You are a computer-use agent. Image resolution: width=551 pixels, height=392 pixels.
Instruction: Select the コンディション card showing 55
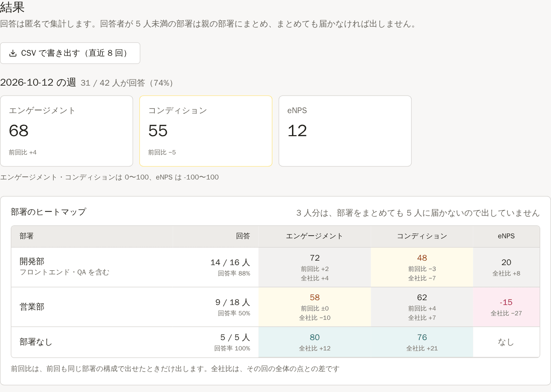(x=206, y=131)
